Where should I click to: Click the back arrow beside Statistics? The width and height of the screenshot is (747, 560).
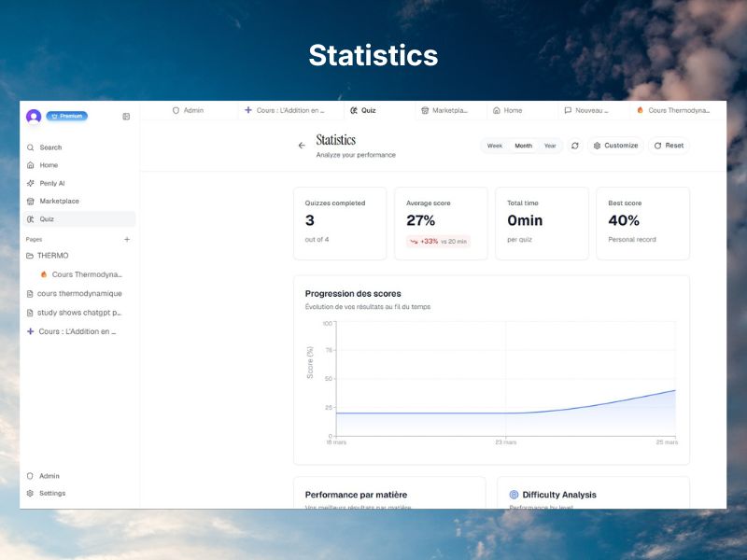[x=302, y=146]
